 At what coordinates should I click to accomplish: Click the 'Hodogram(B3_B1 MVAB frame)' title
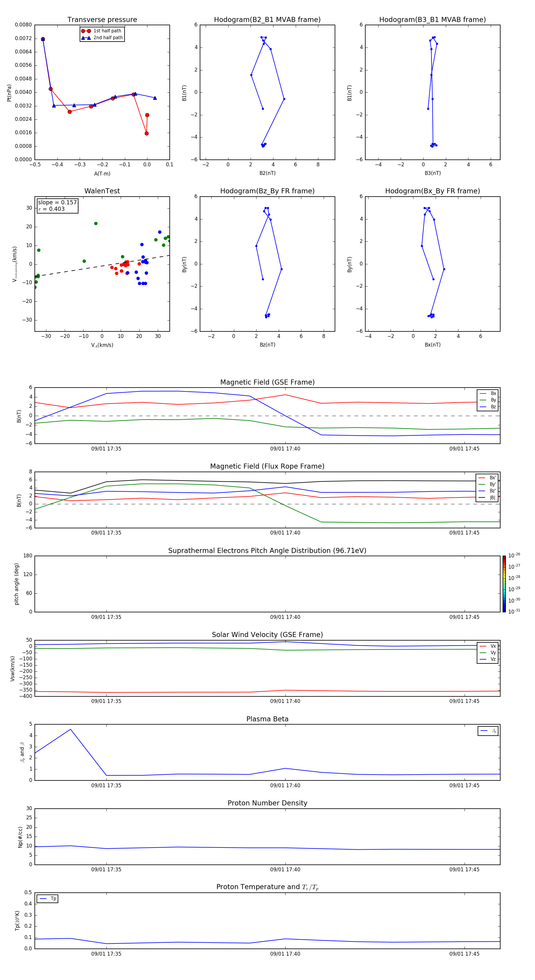pos(432,20)
